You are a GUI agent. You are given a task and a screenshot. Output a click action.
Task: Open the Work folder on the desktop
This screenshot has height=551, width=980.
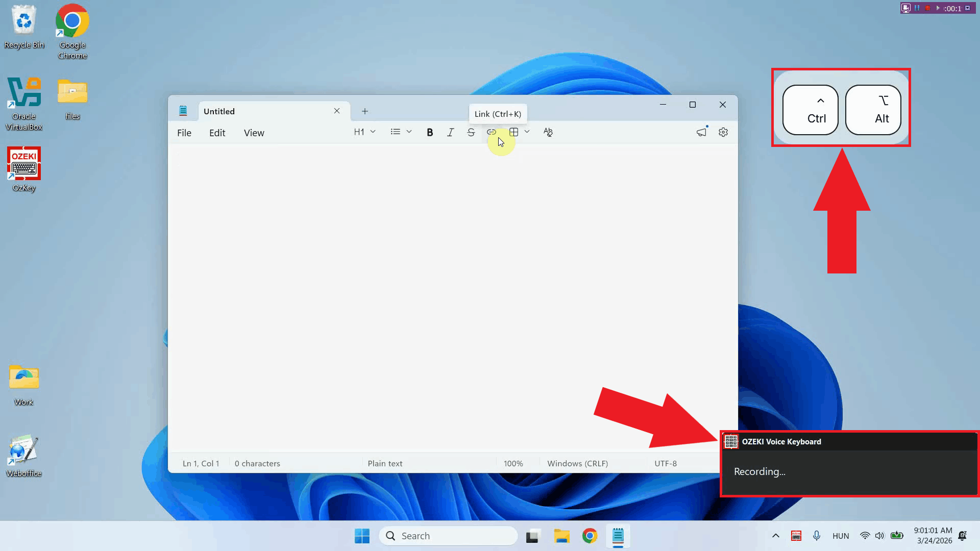24,385
